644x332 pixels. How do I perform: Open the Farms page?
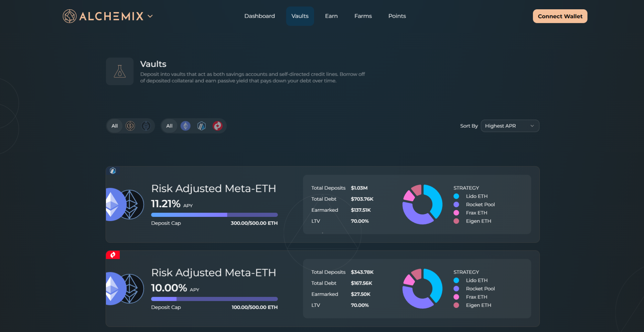click(x=363, y=16)
